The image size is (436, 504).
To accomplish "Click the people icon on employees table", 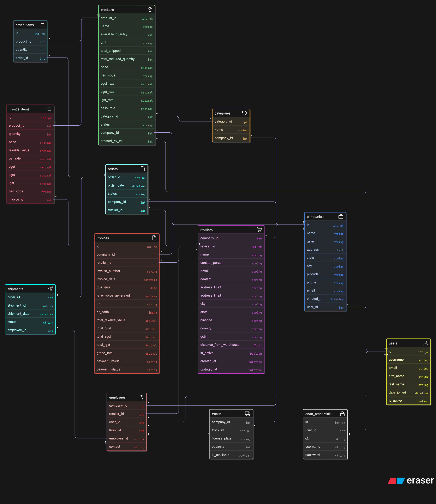I will click(141, 397).
